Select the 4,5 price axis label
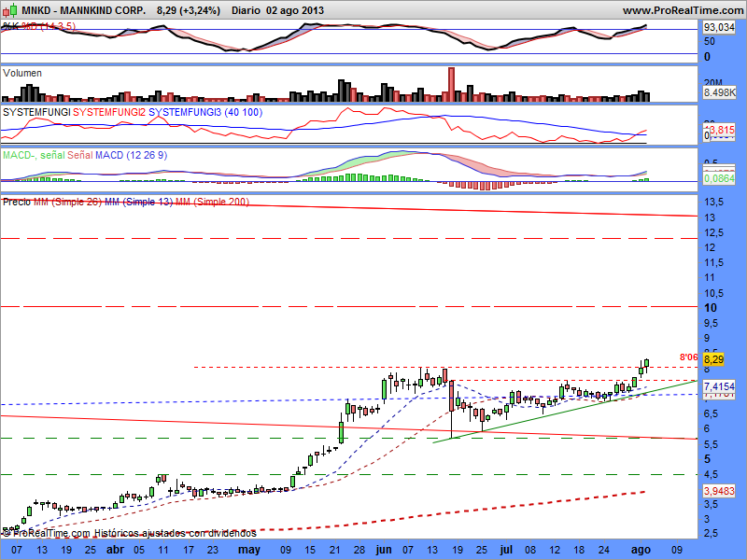 (711, 474)
